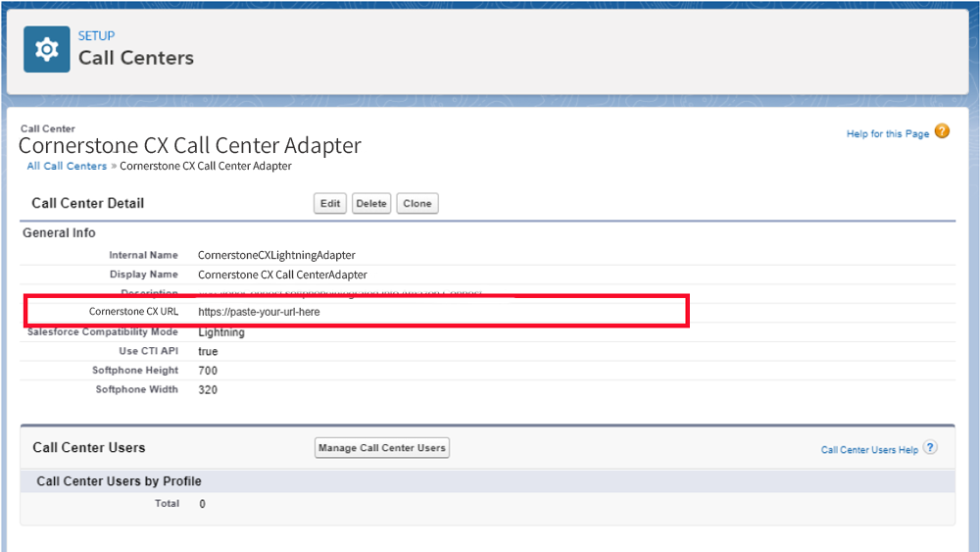The width and height of the screenshot is (980, 552).
Task: Select the true value for CTI API
Action: tap(208, 351)
